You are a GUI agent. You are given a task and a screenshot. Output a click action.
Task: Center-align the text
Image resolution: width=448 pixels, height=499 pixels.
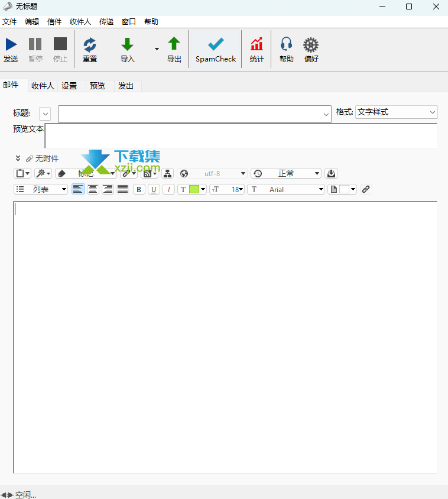pyautogui.click(x=93, y=189)
